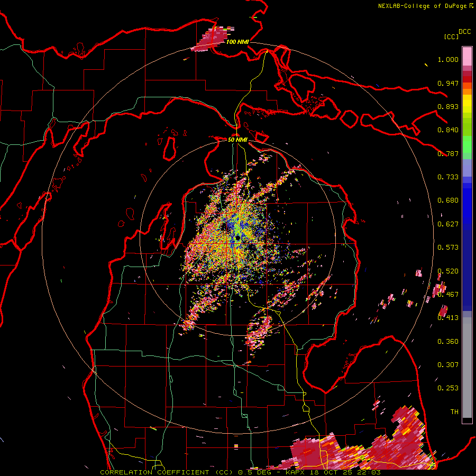Click the 0.253 scale label
This screenshot has width=476, height=476.
point(448,388)
